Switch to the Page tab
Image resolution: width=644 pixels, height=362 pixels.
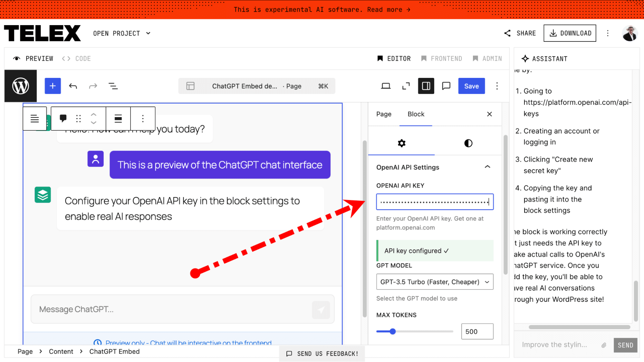coord(384,114)
